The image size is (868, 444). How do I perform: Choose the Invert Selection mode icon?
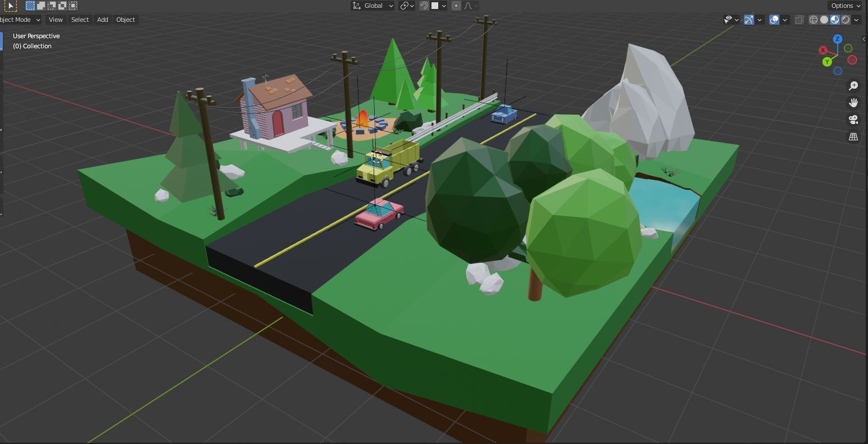coord(62,6)
